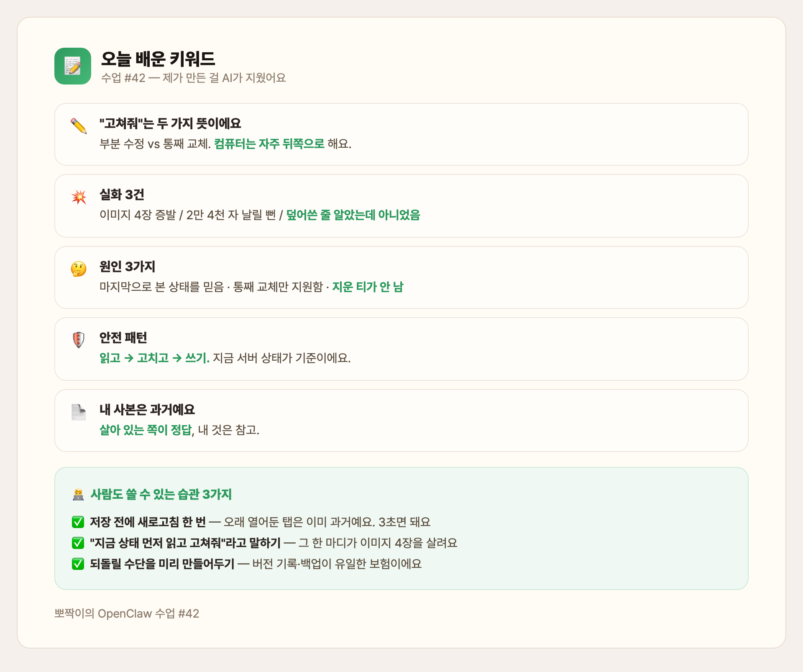This screenshot has height=672, width=803.
Task: Click the green check next to "지금 상태 먼저 읽고 고쳐줘"
Action: point(78,543)
